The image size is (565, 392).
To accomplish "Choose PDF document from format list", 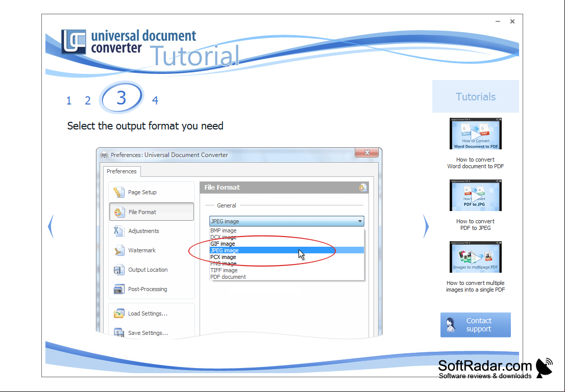I will coord(287,277).
